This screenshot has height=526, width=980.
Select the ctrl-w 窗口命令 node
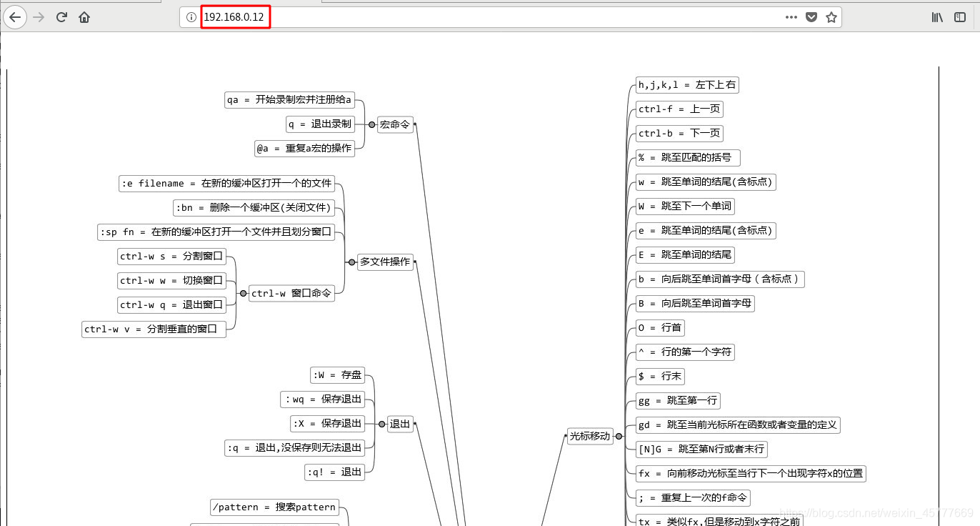click(291, 293)
